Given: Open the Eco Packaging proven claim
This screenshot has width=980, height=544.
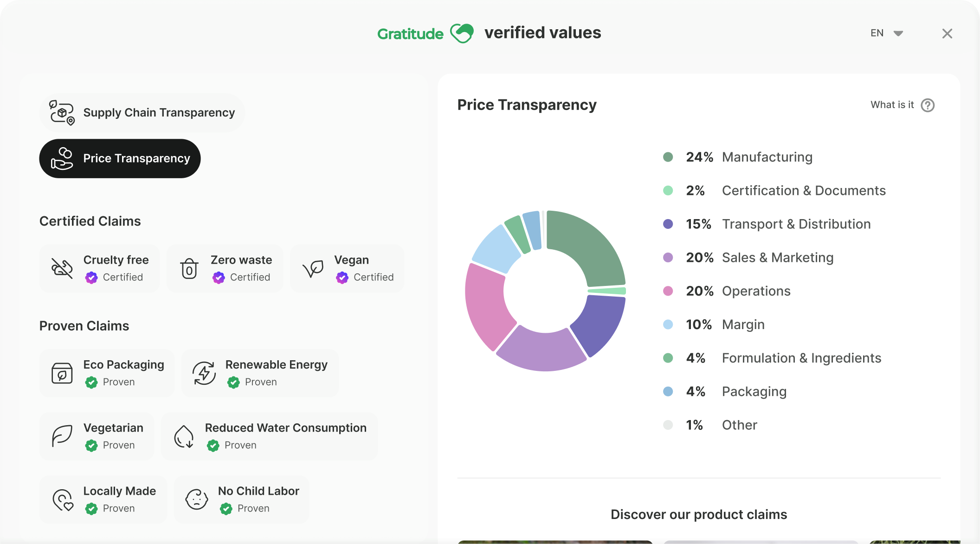Looking at the screenshot, I should click(x=107, y=373).
